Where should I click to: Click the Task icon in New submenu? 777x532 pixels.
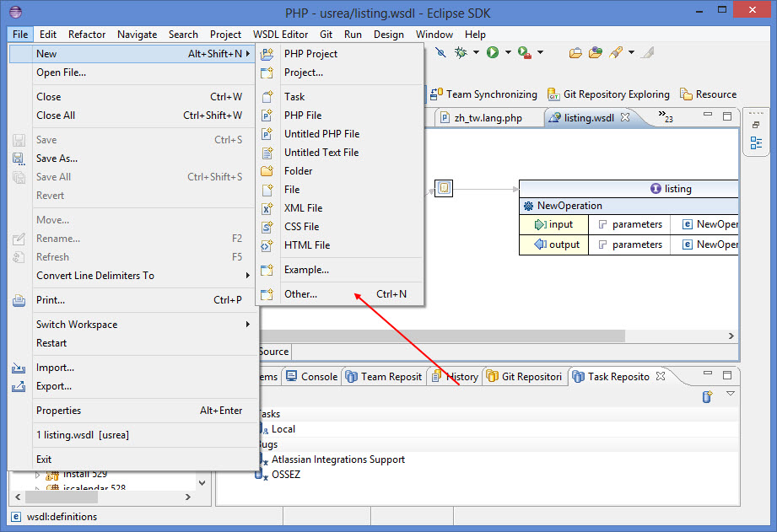pos(267,97)
